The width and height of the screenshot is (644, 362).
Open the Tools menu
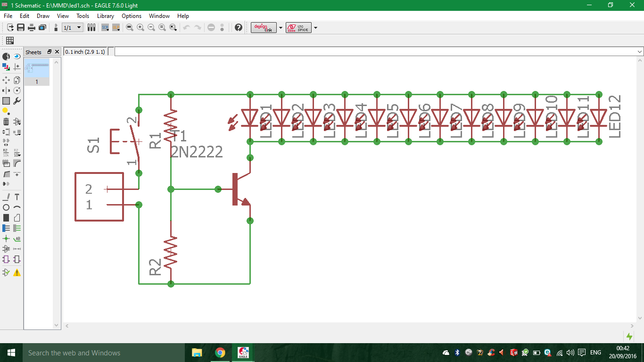coord(83,16)
